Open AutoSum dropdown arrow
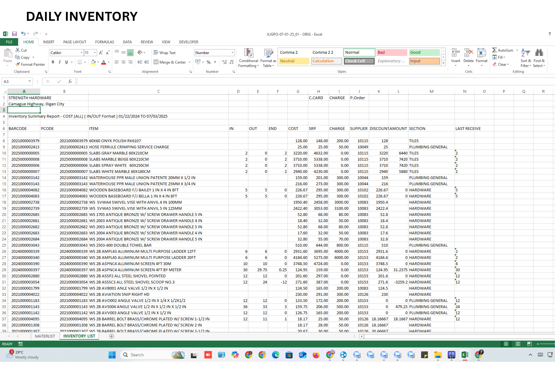Screen dimensions: 555x392 (x=517, y=50)
